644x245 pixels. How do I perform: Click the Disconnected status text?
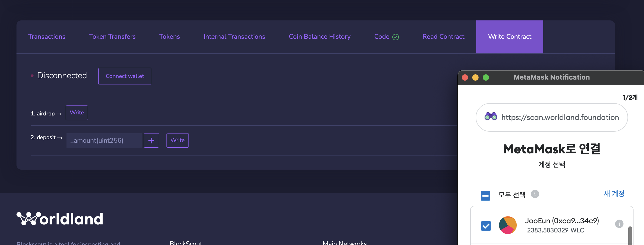[62, 76]
